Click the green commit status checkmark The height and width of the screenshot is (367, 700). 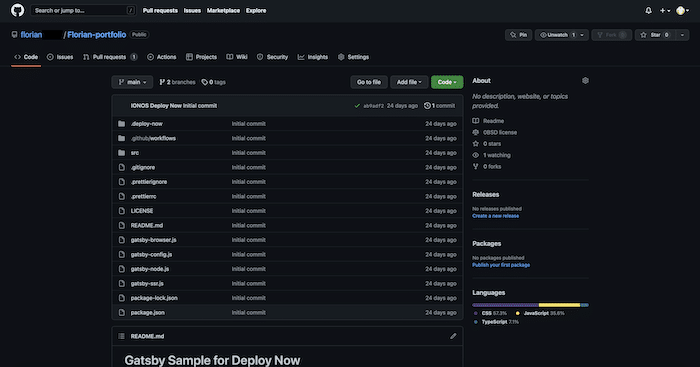pos(357,106)
